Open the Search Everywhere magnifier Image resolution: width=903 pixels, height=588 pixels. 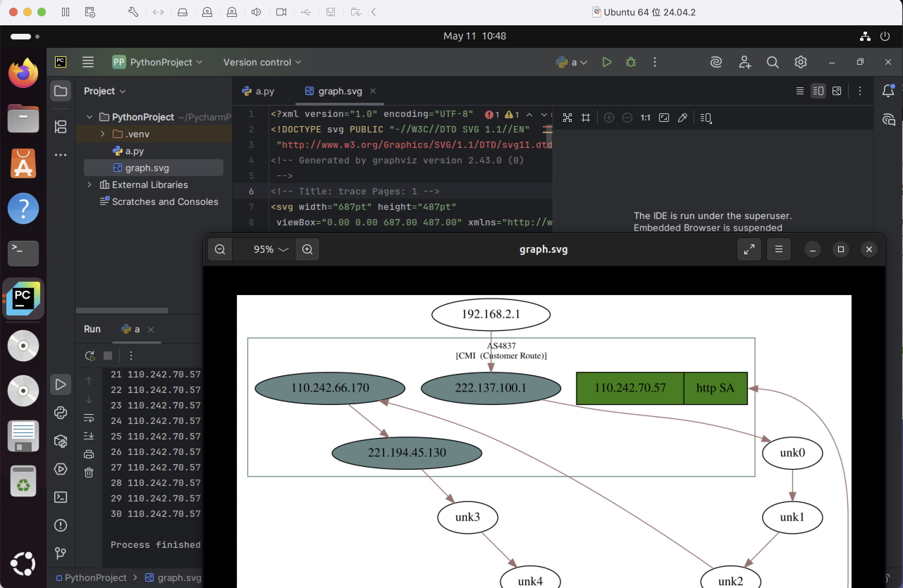(773, 62)
